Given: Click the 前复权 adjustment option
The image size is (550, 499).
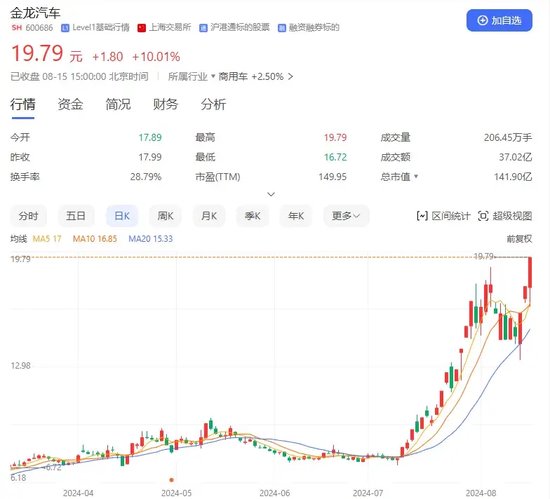Looking at the screenshot, I should pyautogui.click(x=519, y=239).
